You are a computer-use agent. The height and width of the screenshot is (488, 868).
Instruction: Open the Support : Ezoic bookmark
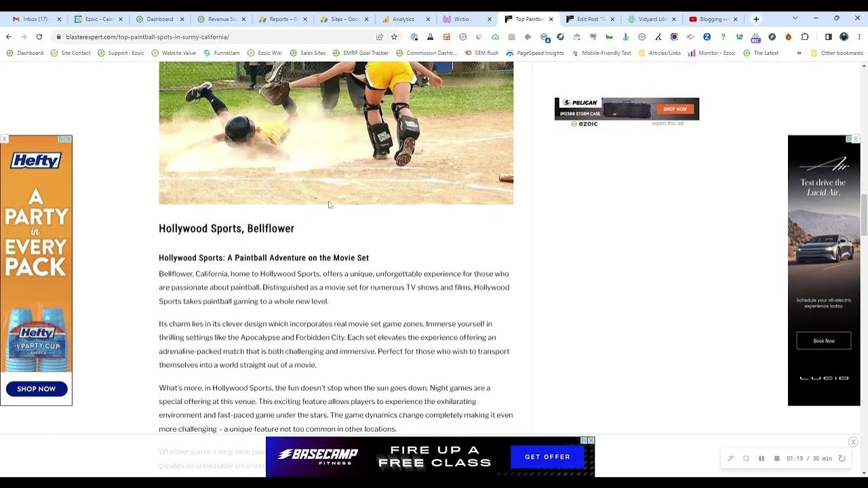(120, 53)
